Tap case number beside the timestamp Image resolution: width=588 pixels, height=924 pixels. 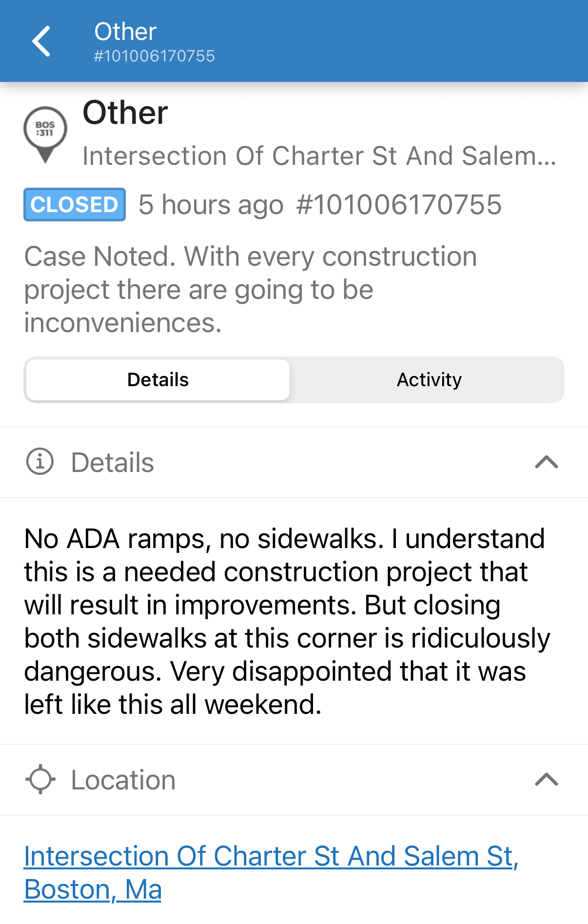click(399, 205)
